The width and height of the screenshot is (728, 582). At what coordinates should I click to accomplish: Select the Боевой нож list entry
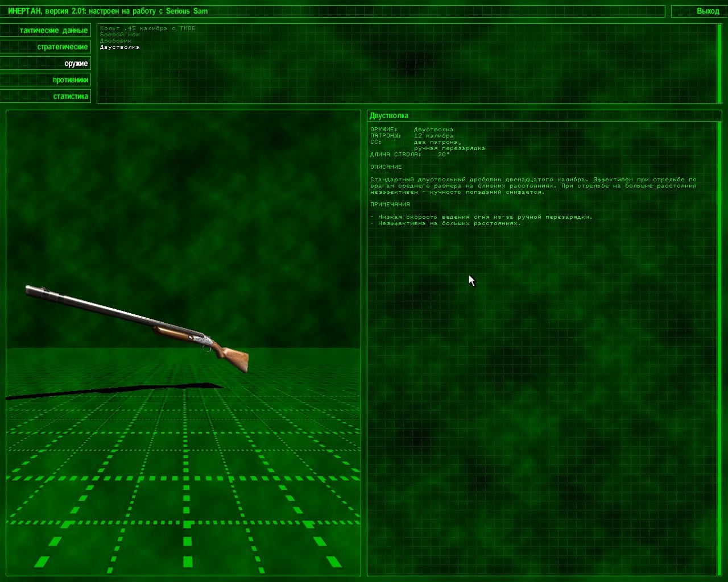[x=120, y=35]
